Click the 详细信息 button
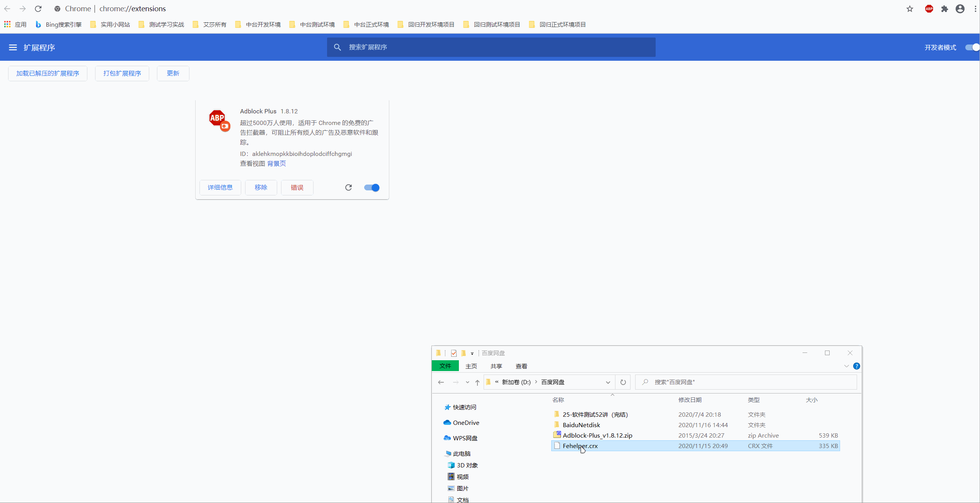Viewport: 980px width, 503px height. pos(220,187)
